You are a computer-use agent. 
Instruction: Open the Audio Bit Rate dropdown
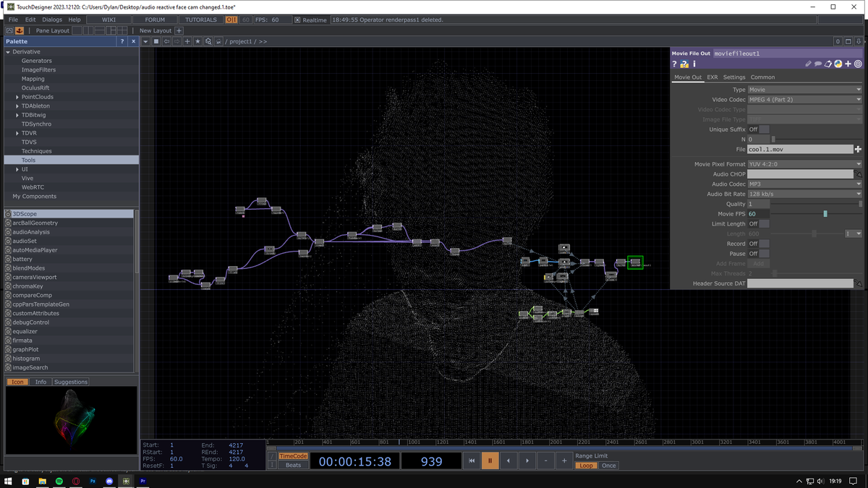804,194
